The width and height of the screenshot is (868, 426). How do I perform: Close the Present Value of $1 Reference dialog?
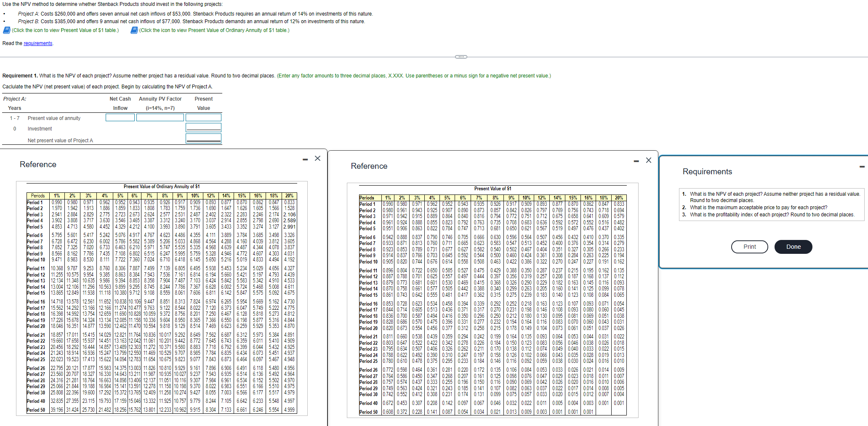pos(649,160)
